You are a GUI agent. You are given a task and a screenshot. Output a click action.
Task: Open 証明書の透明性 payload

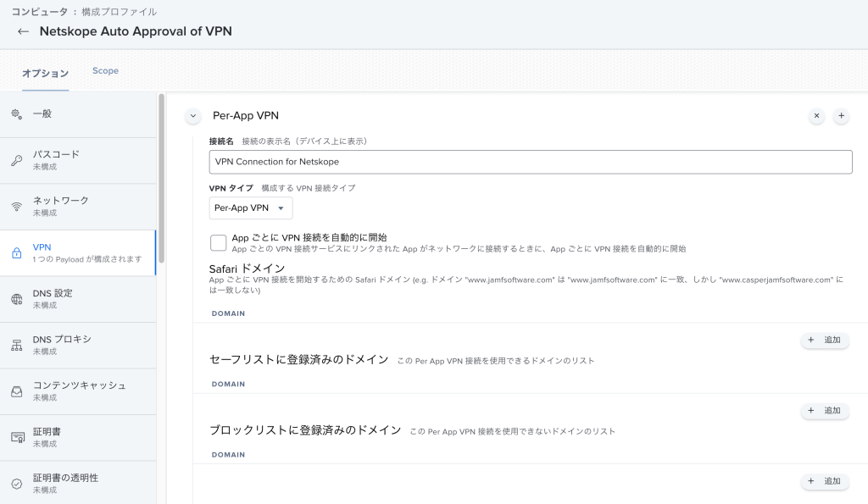(x=78, y=483)
